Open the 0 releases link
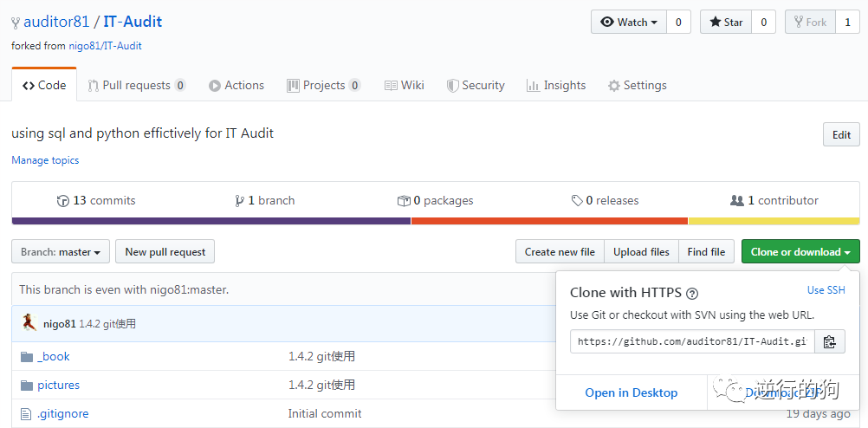Viewport: 868px width, 428px height. point(605,200)
